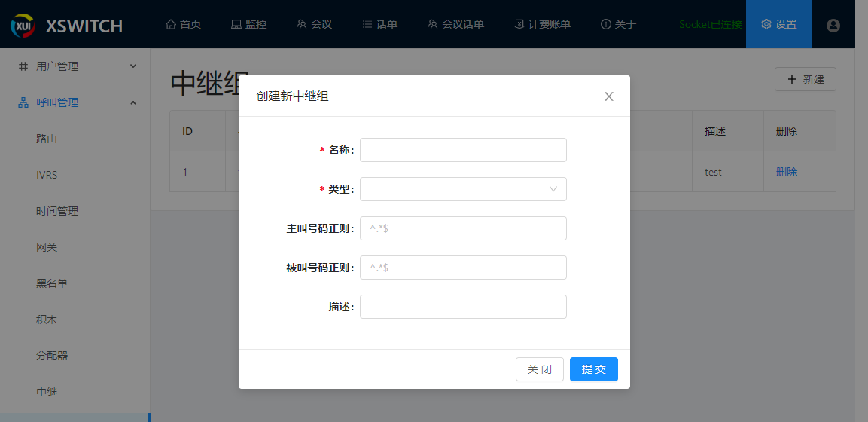Click the 描述 column header
The image size is (868, 422).
coord(715,131)
